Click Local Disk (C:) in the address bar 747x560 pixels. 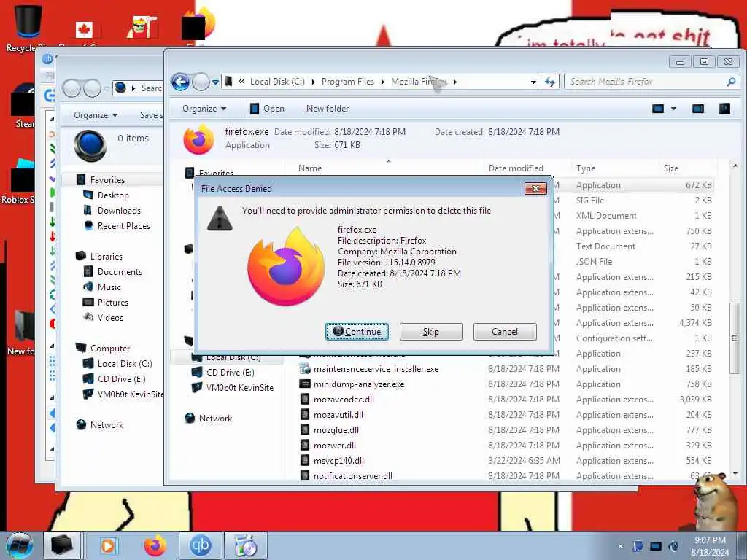(277, 82)
